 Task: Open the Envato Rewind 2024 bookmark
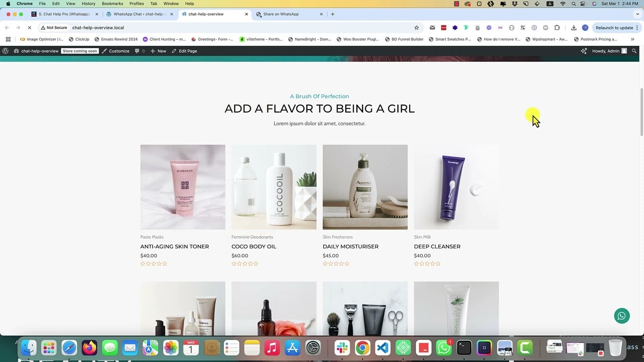point(116,39)
